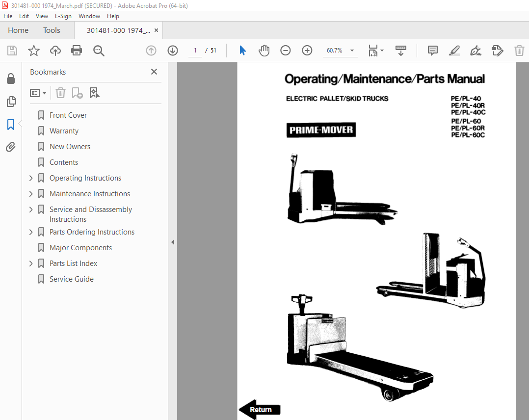Add a new bookmark icon
This screenshot has height=420, width=529.
pyautogui.click(x=77, y=93)
